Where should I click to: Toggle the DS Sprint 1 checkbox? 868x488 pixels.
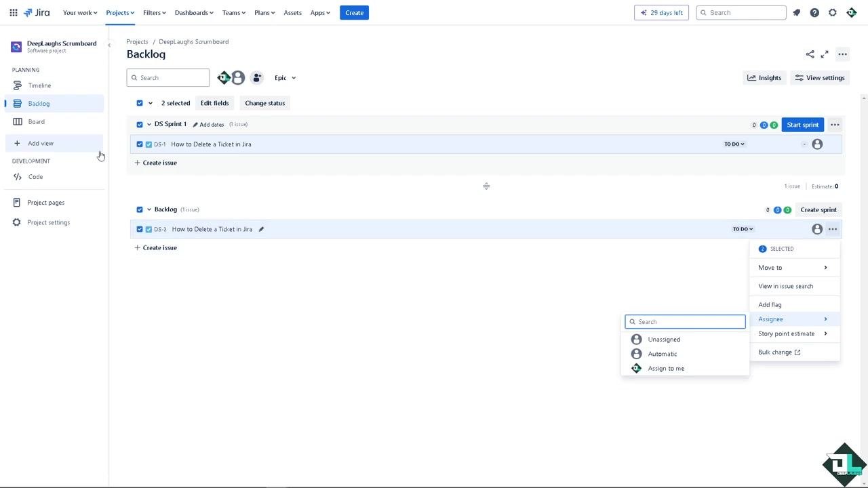click(x=140, y=125)
